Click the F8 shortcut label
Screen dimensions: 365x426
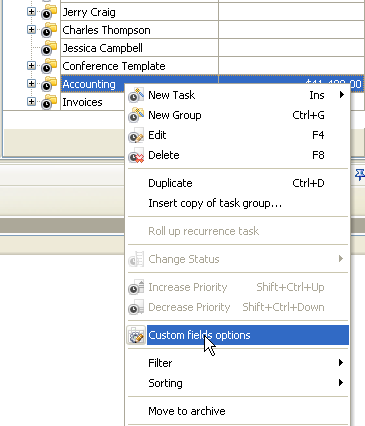[x=318, y=155]
